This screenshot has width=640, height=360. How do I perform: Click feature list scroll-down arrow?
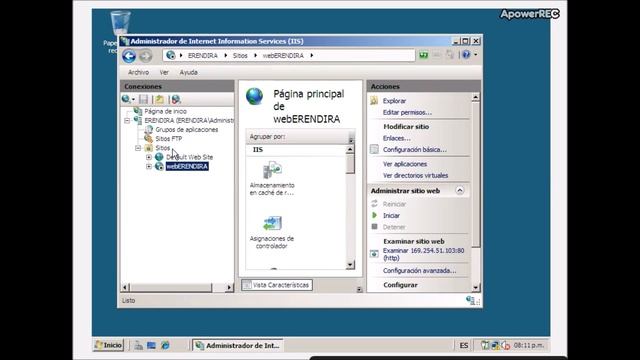click(x=350, y=265)
